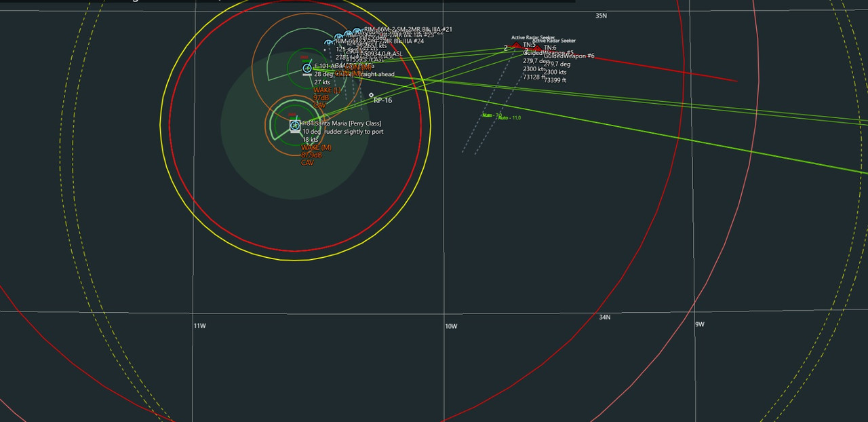The width and height of the screenshot is (868, 422).
Task: Select the F-81 Santa Maria frigate icon
Action: coord(295,126)
